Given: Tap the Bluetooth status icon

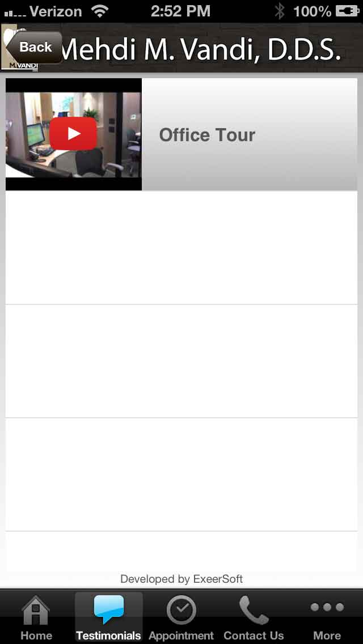Looking at the screenshot, I should tap(280, 11).
